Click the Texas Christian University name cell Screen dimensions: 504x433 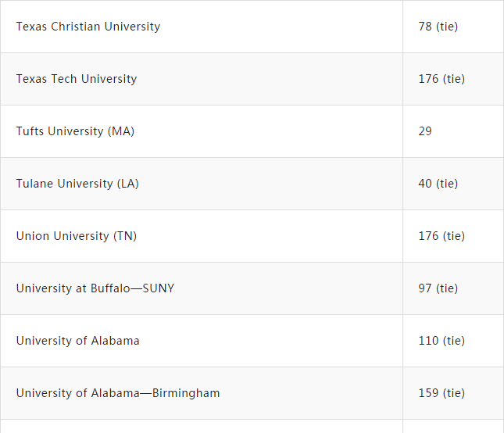[x=88, y=27]
